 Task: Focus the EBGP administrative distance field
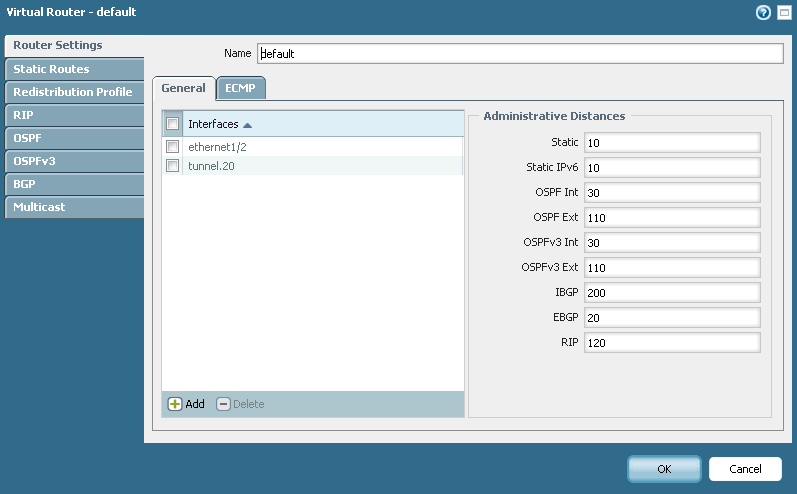(672, 318)
